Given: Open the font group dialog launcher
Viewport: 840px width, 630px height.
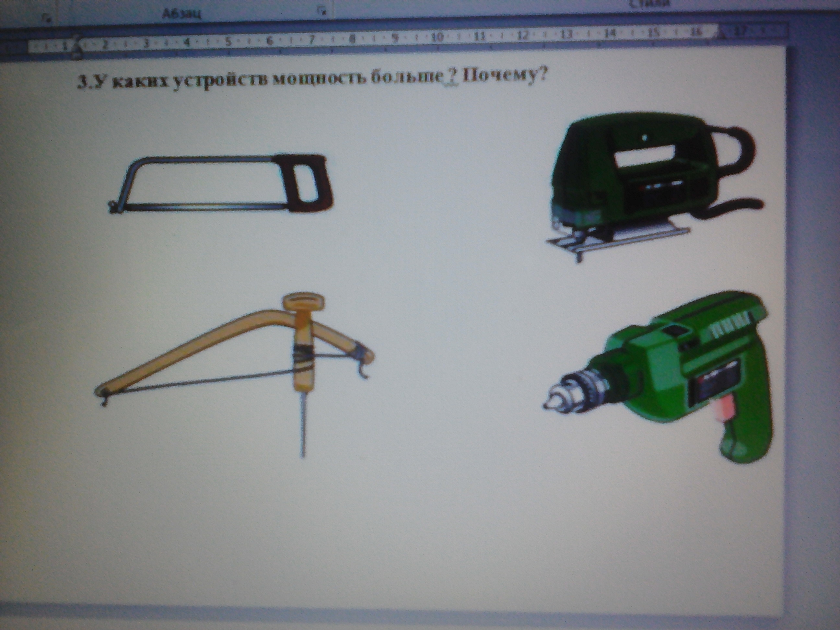Looking at the screenshot, I should tap(46, 18).
